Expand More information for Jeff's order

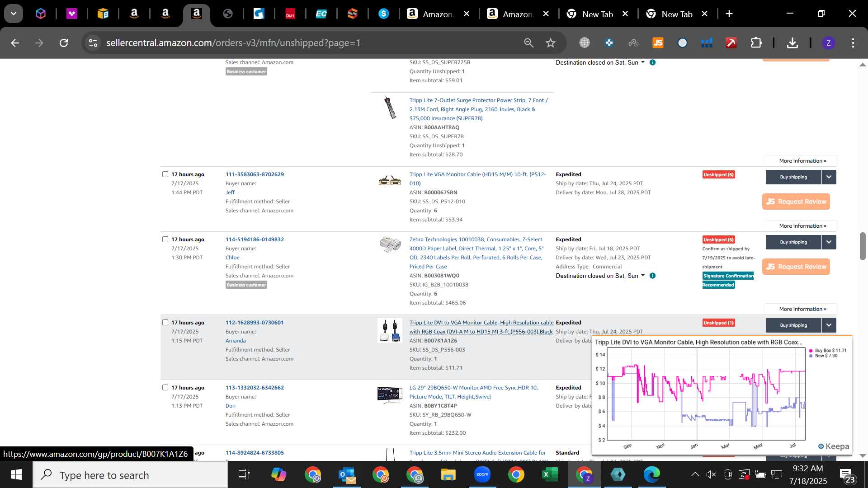(801, 226)
